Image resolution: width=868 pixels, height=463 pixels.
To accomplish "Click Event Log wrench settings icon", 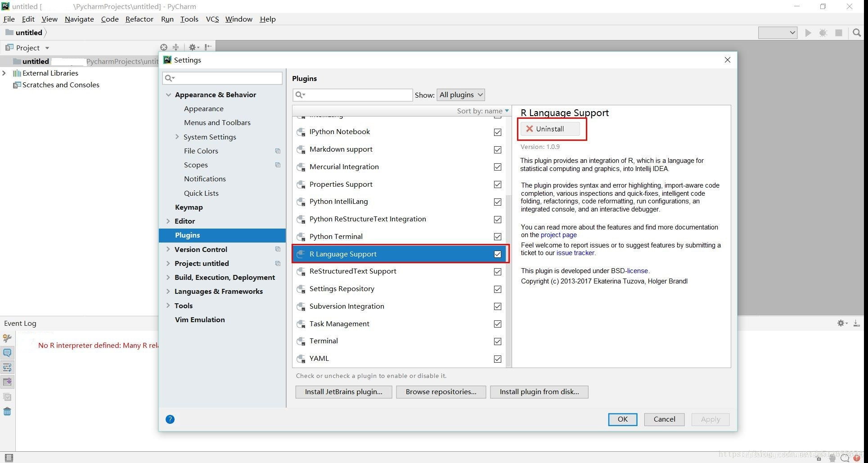I will 7,338.
